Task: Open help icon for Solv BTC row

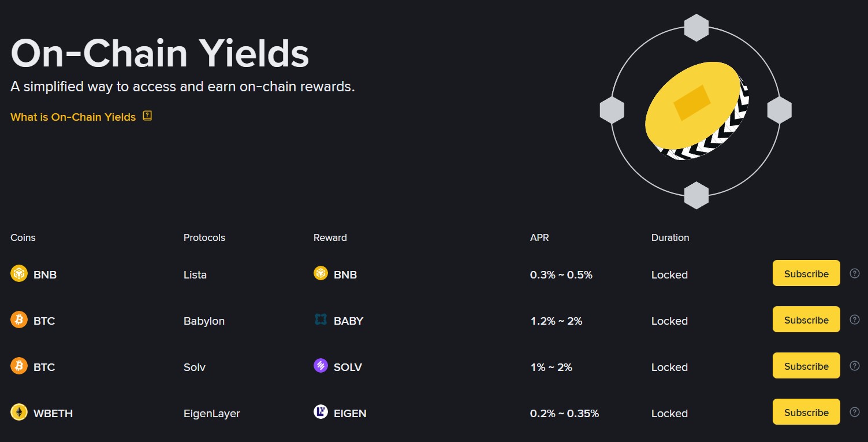Action: coord(855,366)
